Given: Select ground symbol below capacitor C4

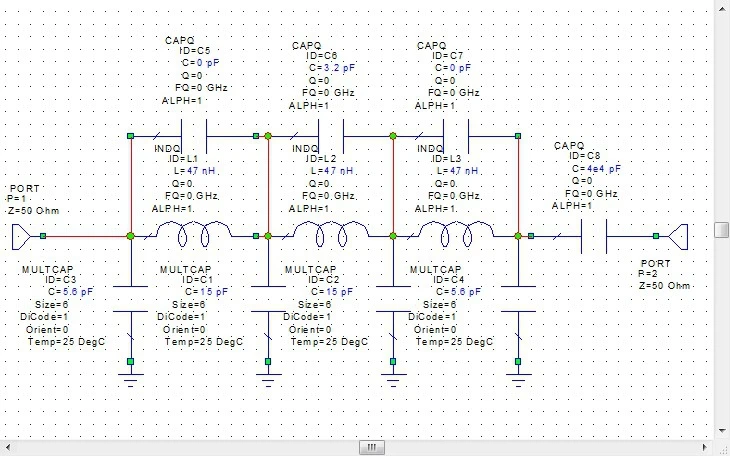Looking at the screenshot, I should click(518, 380).
